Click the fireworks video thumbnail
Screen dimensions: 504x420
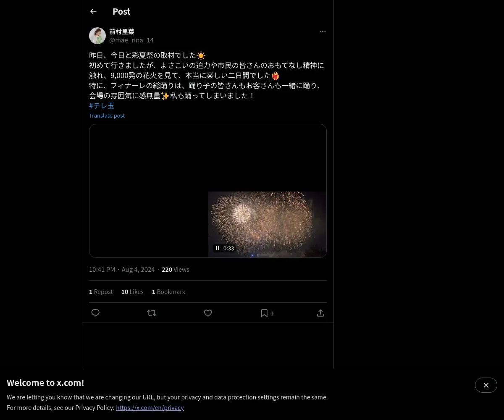pos(267,224)
